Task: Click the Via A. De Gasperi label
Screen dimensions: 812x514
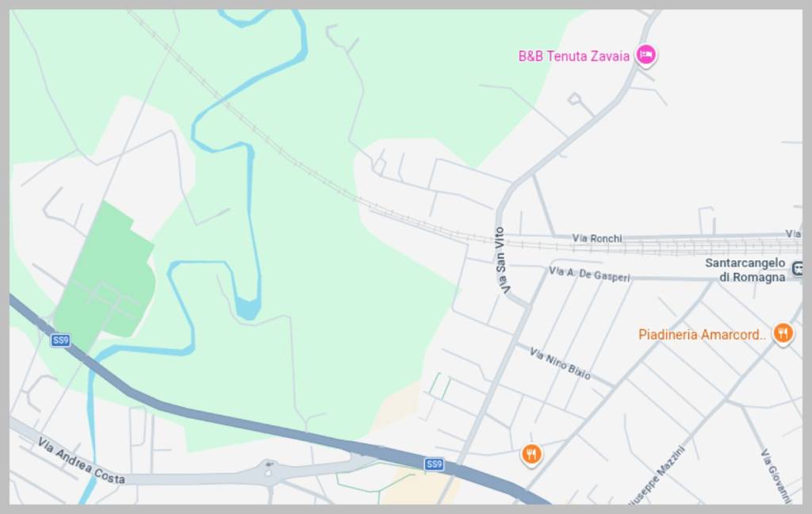Action: tap(589, 274)
